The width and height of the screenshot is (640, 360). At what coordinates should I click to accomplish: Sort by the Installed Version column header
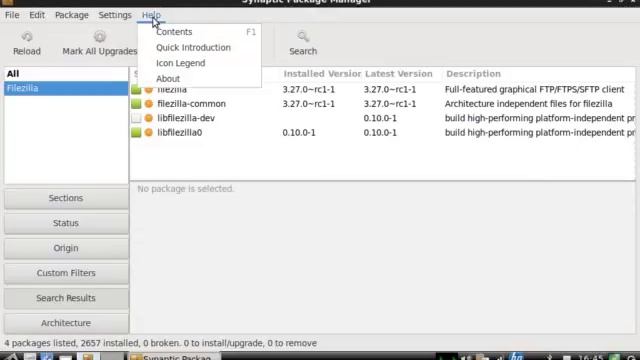pos(322,74)
